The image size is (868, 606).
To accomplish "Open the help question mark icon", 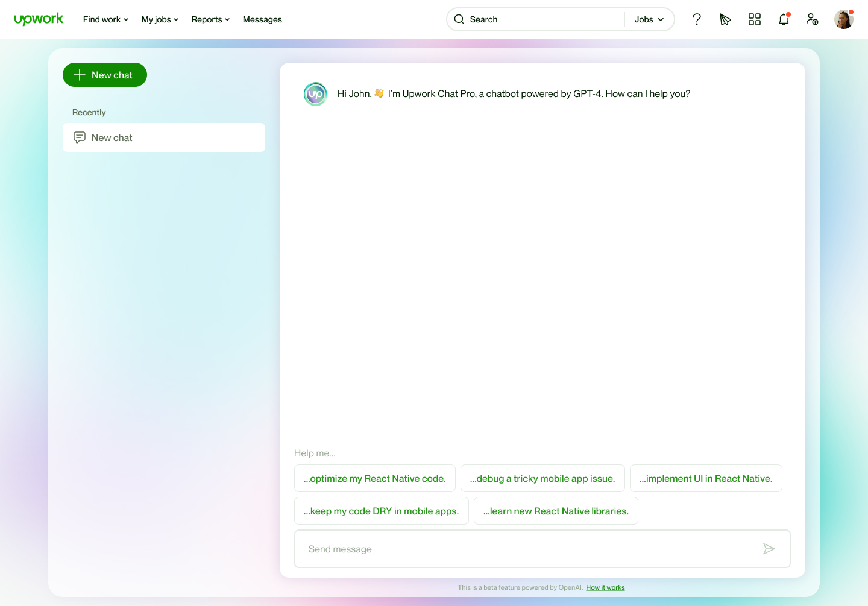I will click(x=696, y=19).
